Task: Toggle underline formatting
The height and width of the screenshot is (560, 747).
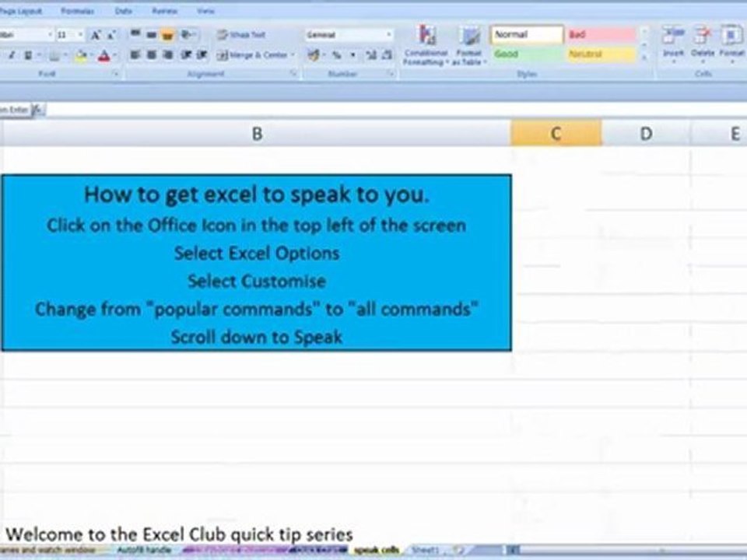Action: click(x=28, y=56)
